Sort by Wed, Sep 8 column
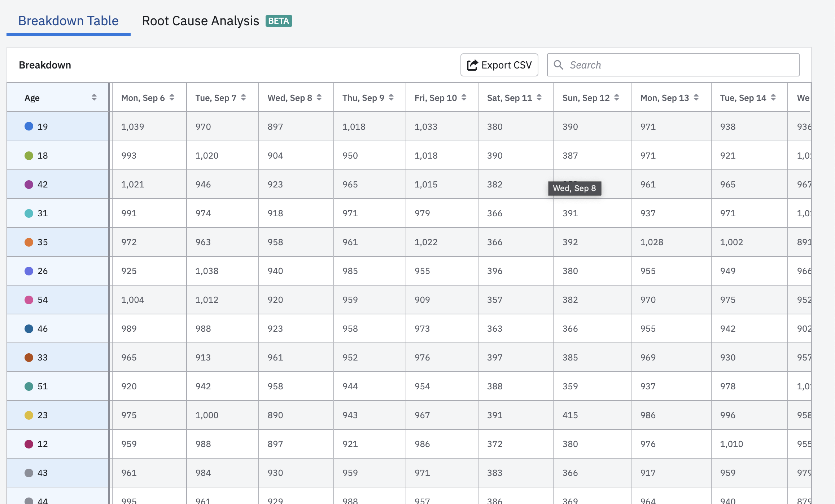Screen dimensions: 835x504 tap(319, 97)
